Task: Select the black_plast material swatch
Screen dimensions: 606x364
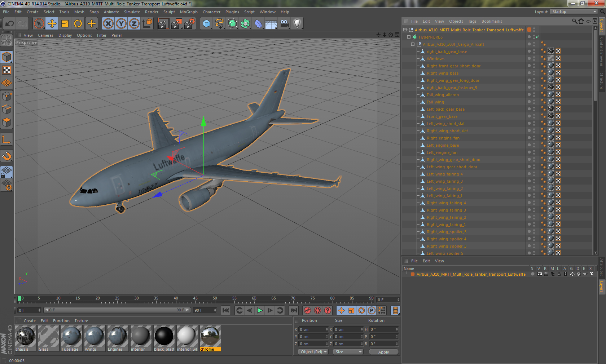Action: click(x=164, y=338)
